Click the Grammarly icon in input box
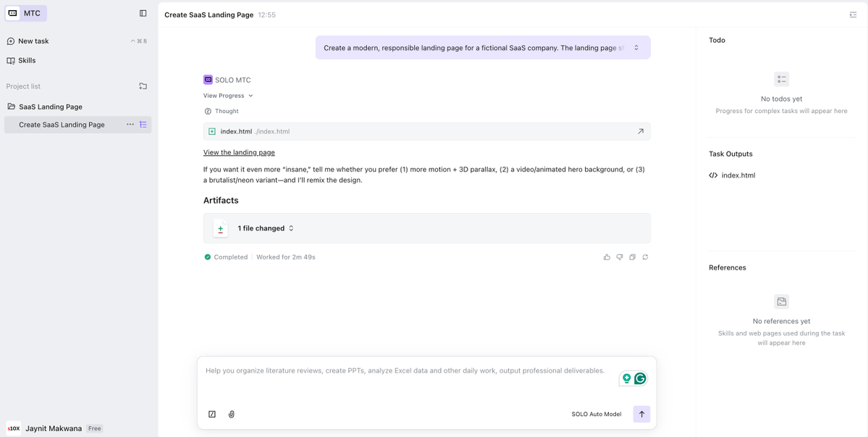Viewport: 868px width, 437px height. coord(641,378)
